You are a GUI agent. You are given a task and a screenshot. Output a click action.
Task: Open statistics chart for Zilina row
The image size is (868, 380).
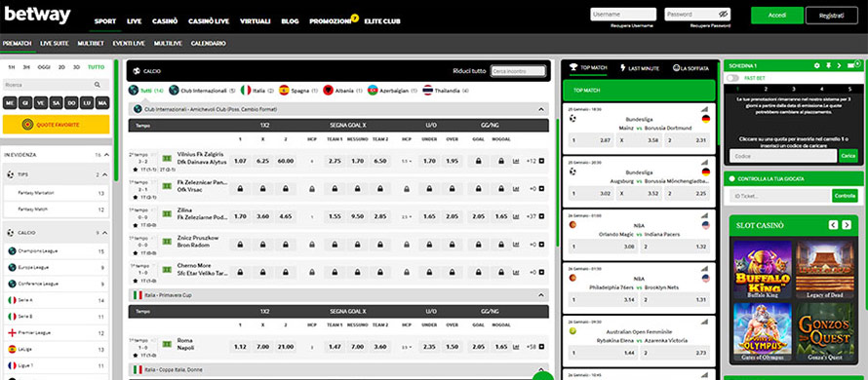(517, 217)
